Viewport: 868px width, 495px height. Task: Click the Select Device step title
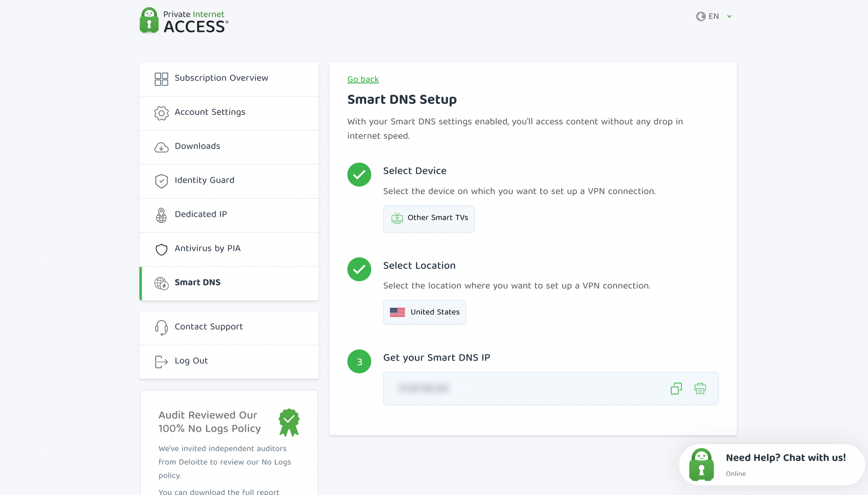click(x=414, y=171)
